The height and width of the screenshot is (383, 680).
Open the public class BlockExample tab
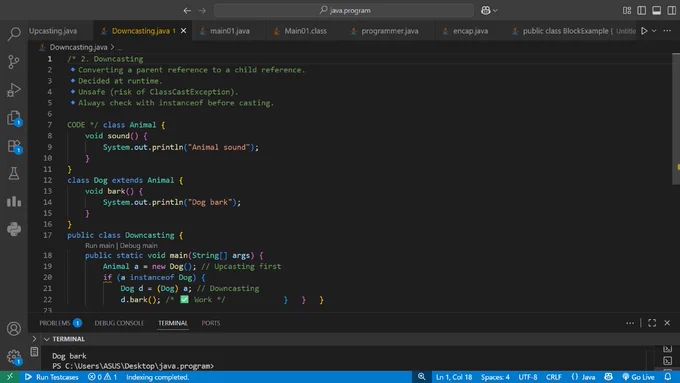[572, 31]
